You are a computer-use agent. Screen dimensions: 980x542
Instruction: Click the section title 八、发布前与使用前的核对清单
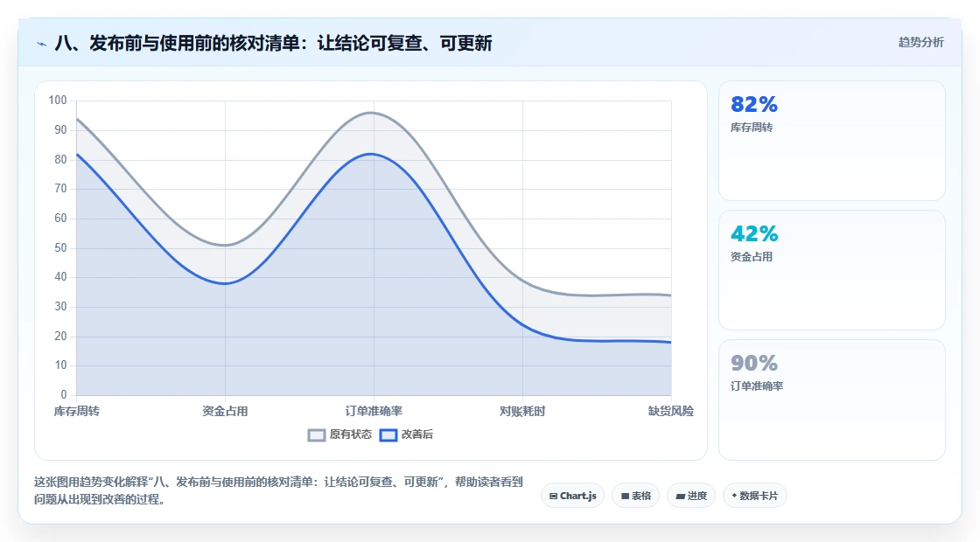pos(274,43)
